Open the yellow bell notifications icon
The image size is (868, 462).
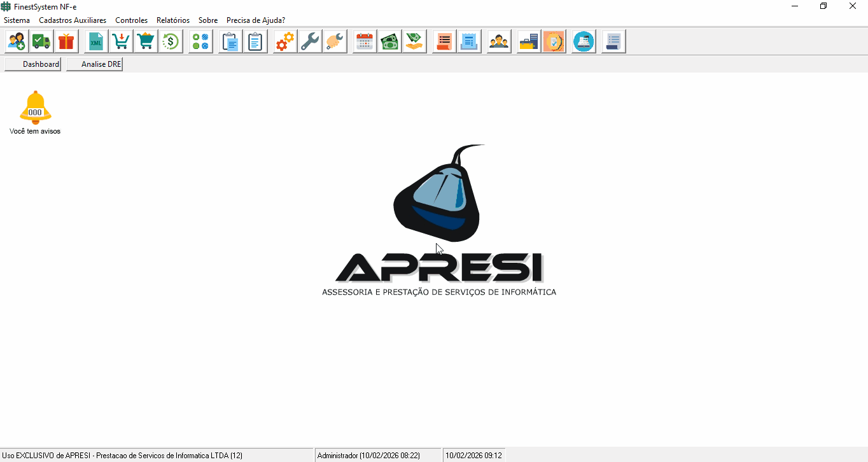click(35, 108)
